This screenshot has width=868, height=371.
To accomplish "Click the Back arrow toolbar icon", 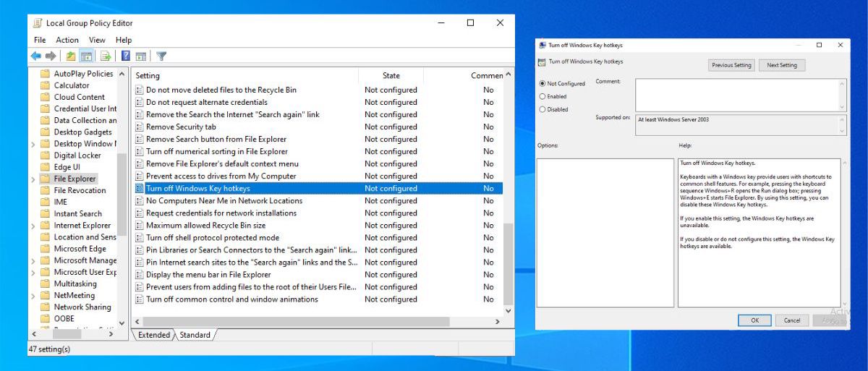I will point(36,56).
